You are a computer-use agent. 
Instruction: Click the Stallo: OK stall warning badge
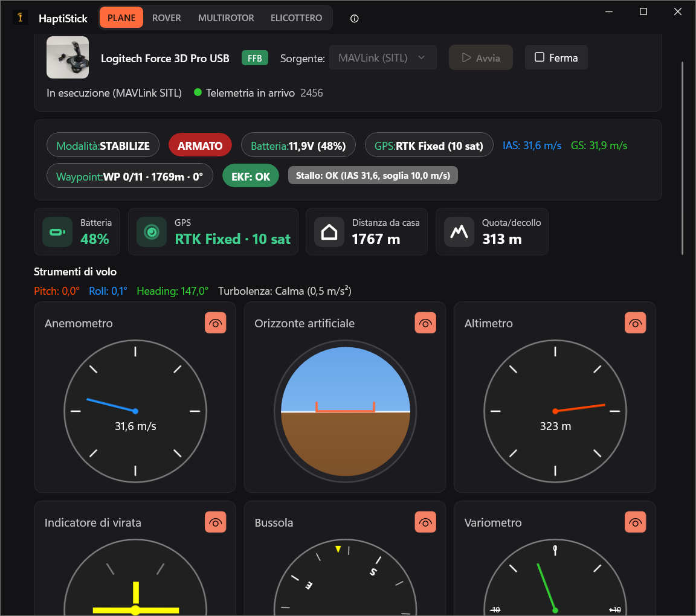tap(373, 175)
